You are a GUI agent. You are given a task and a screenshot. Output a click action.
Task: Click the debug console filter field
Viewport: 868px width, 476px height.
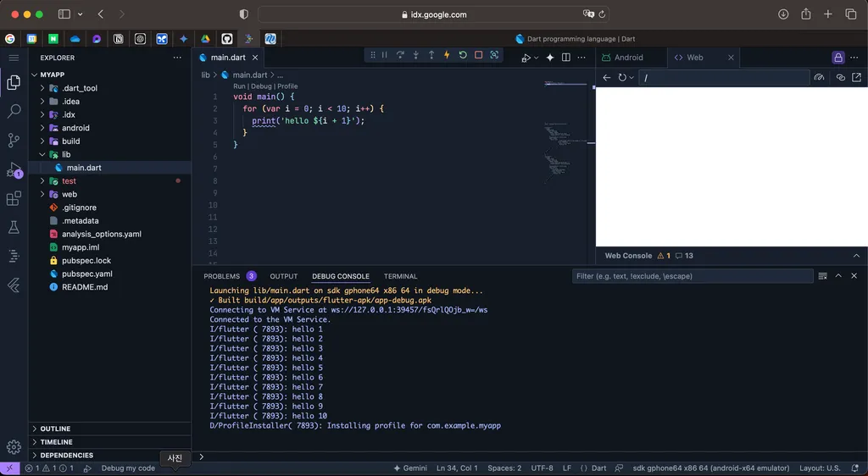[x=692, y=276]
